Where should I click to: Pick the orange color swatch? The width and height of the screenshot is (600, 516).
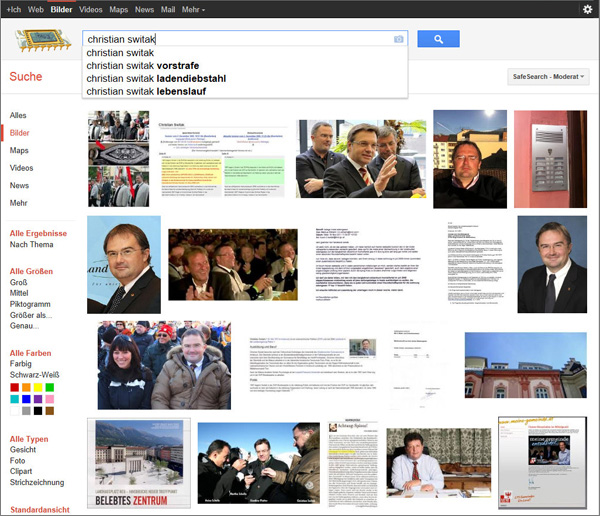(x=26, y=387)
